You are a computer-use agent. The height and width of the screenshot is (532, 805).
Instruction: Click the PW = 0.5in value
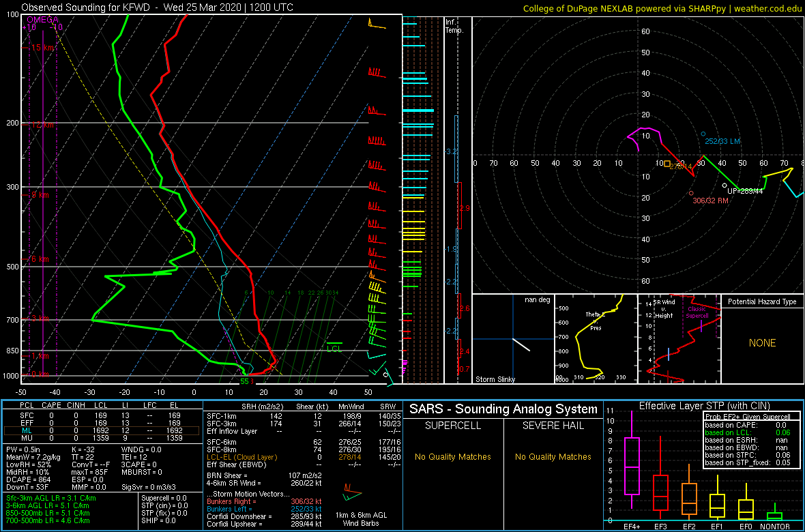(x=25, y=449)
